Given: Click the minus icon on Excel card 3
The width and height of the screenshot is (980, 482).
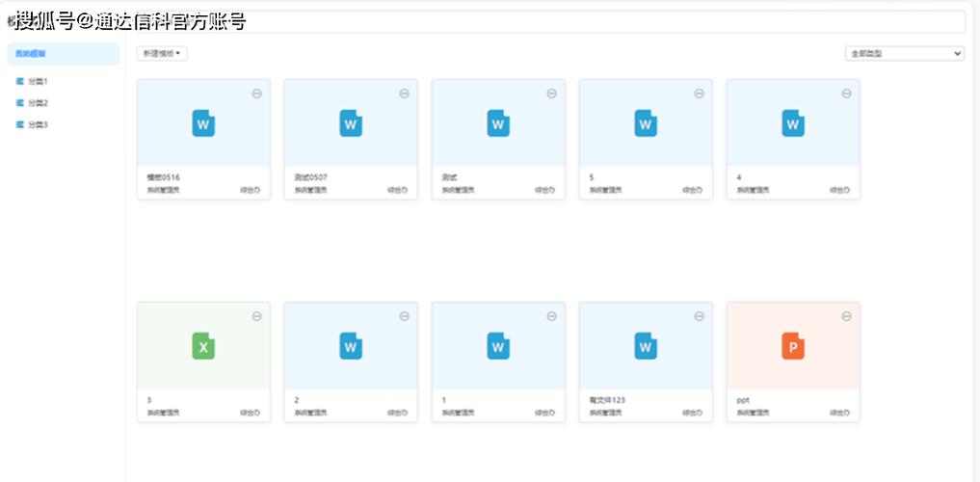Looking at the screenshot, I should pos(257,316).
